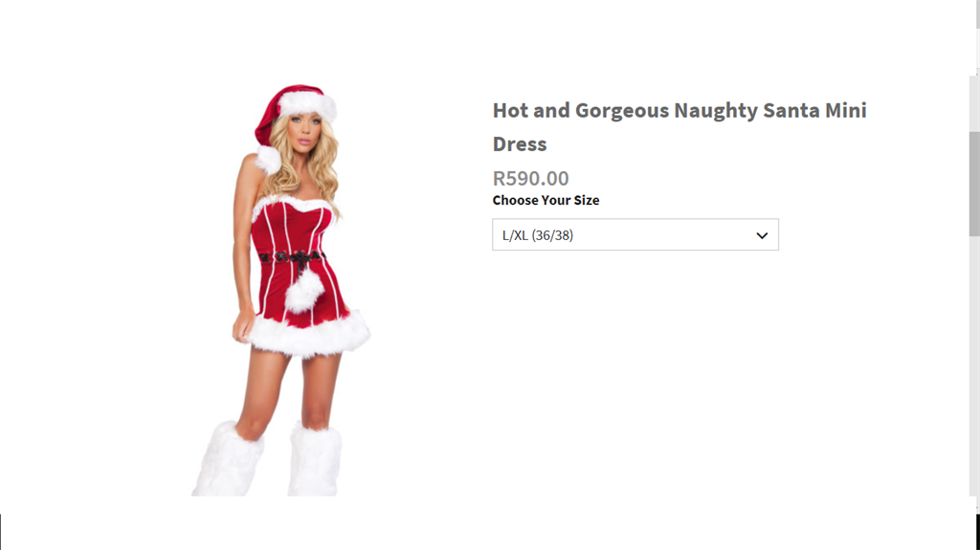Open the L/XL (36/38) size selector
The height and width of the screenshot is (550, 980).
[x=635, y=234]
